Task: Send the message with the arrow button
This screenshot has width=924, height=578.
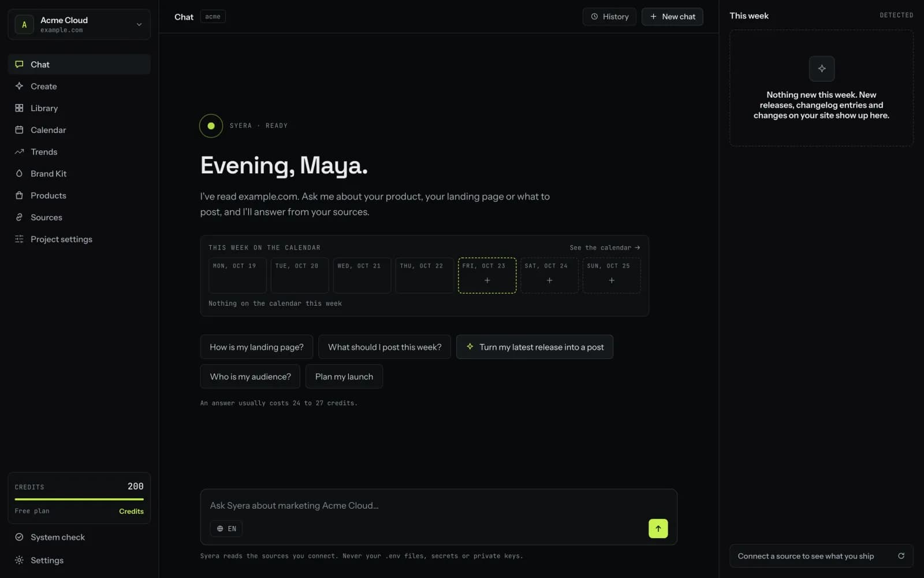Action: 658,528
